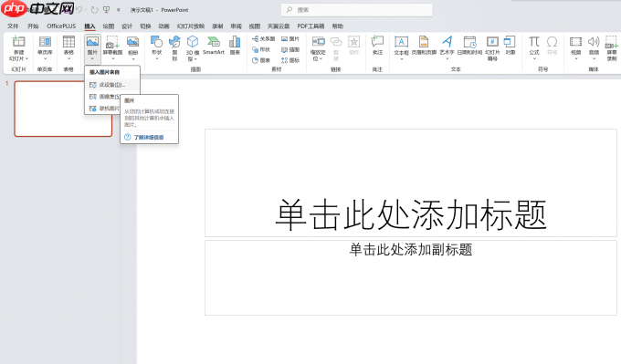Click the 对象 object icon

pos(510,42)
